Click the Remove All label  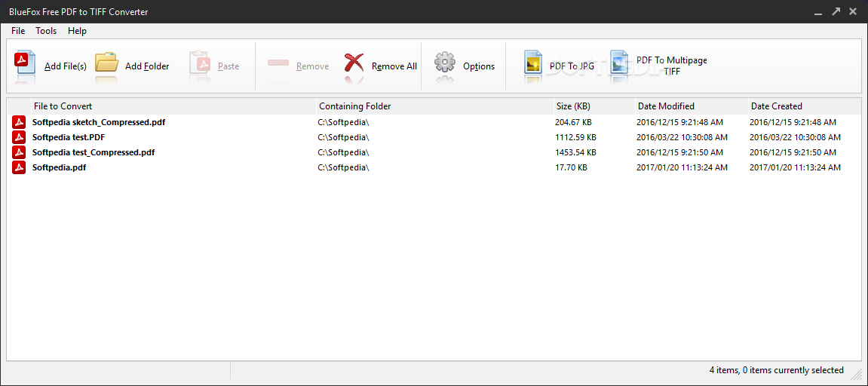click(x=394, y=66)
